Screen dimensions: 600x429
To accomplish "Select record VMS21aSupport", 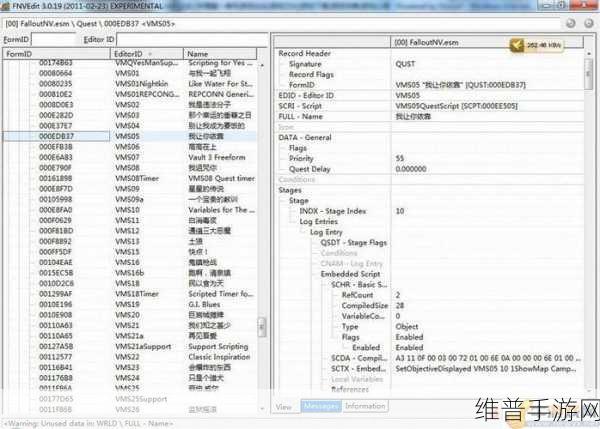I will point(130,347).
